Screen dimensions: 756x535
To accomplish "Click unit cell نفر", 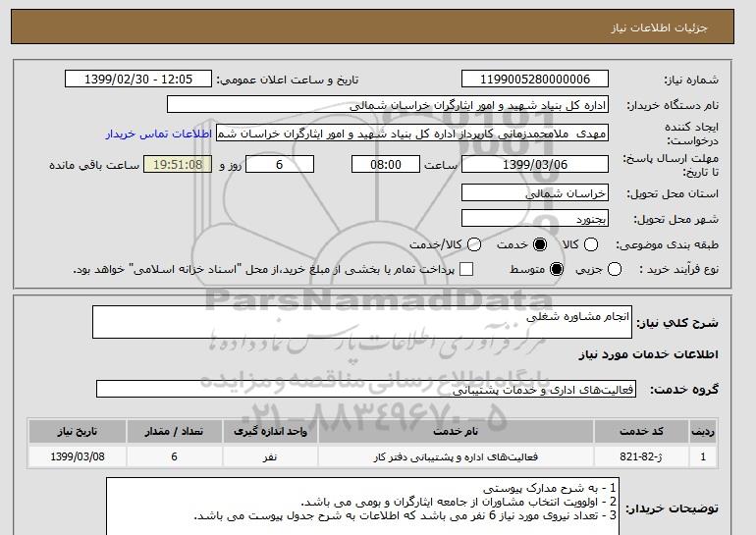I will [270, 456].
